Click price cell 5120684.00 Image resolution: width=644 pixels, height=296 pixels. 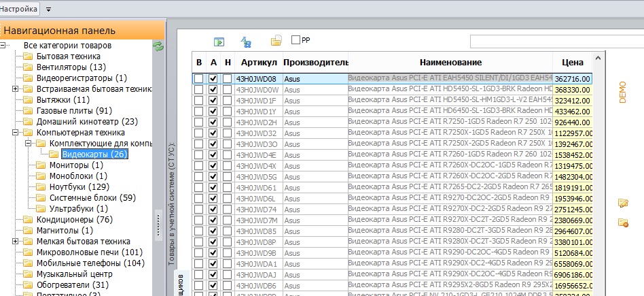click(573, 253)
